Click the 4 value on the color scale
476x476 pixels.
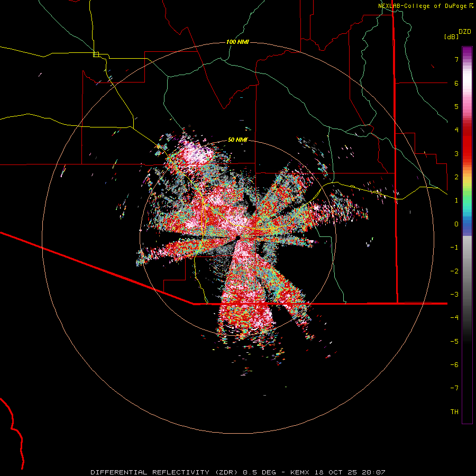tap(456, 130)
